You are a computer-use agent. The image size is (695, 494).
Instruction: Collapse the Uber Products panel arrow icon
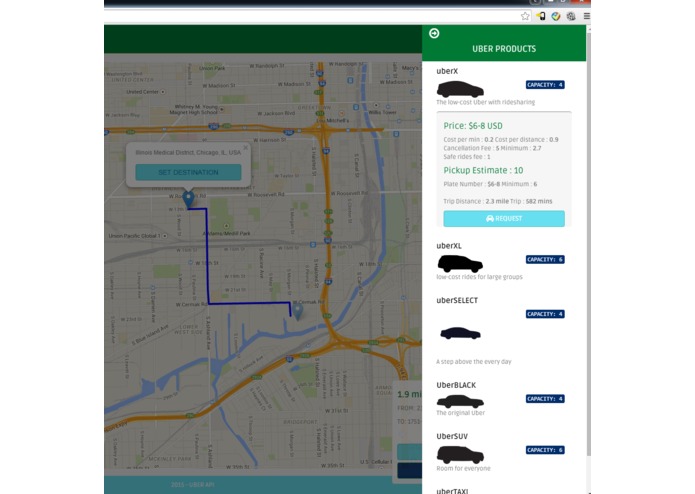click(x=434, y=33)
